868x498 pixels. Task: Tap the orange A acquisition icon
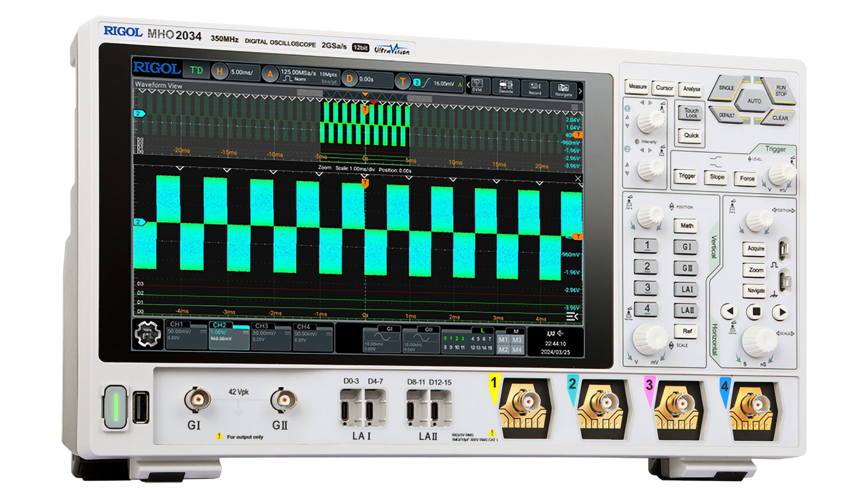[270, 74]
